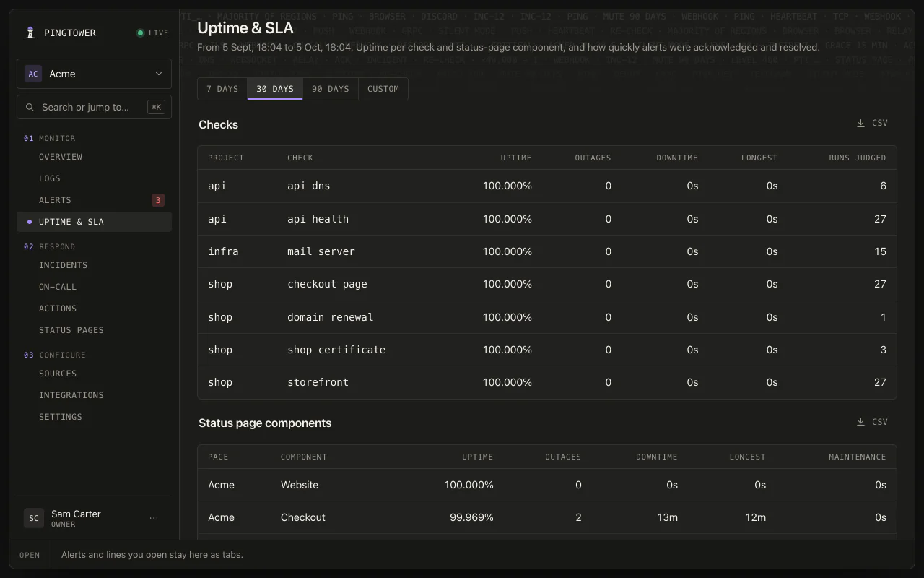This screenshot has width=924, height=578.
Task: Choose the Custom range tab
Action: click(x=383, y=89)
